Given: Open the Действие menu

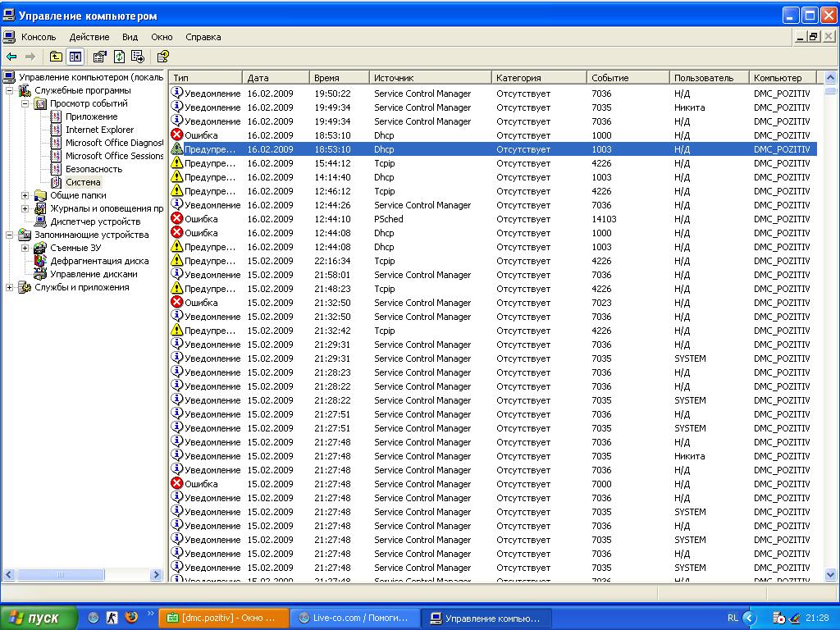Looking at the screenshot, I should tap(89, 37).
